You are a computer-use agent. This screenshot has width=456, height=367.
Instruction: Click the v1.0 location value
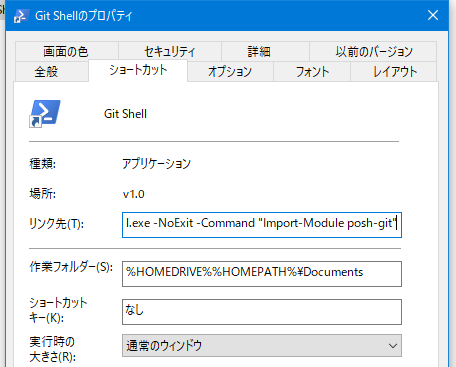click(134, 194)
